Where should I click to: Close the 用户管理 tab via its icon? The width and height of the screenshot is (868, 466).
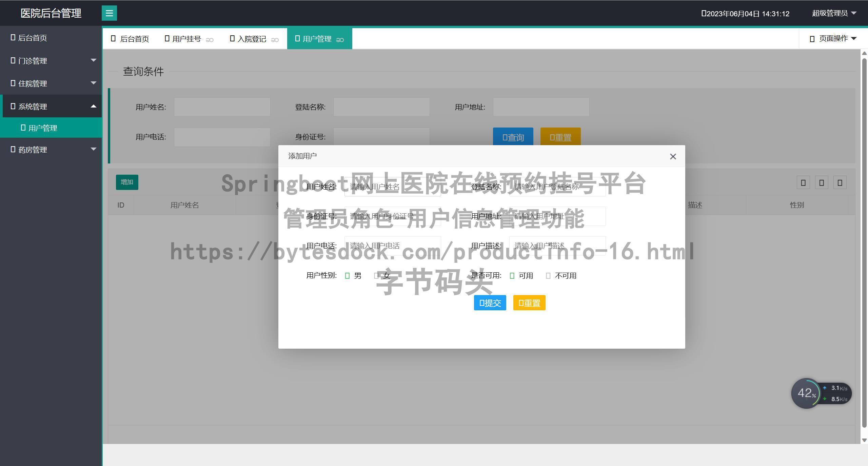coord(340,40)
